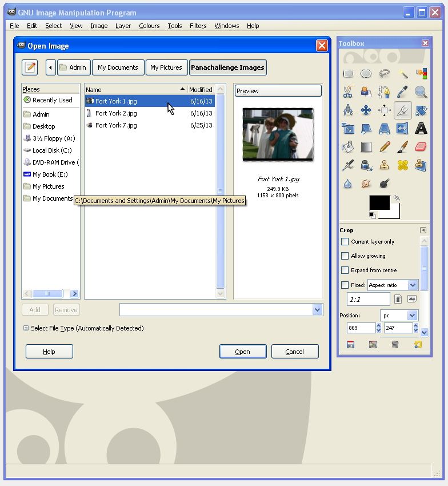
Task: Select the Flip tool
Action: tap(402, 129)
